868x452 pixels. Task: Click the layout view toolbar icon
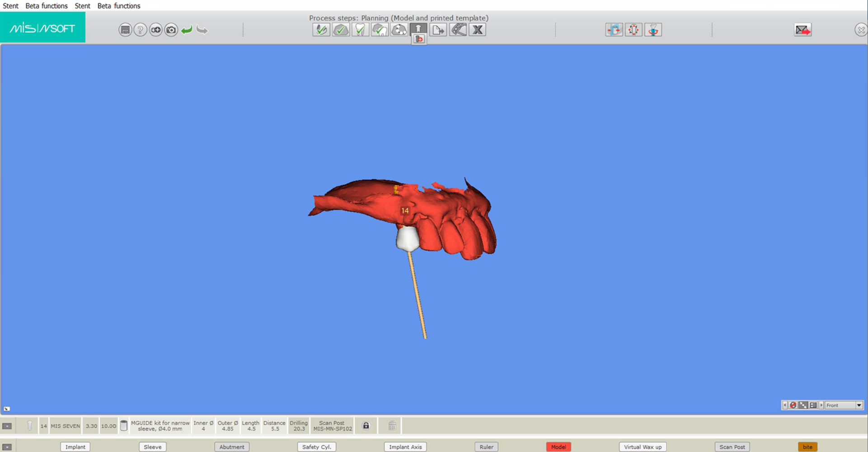point(813,405)
